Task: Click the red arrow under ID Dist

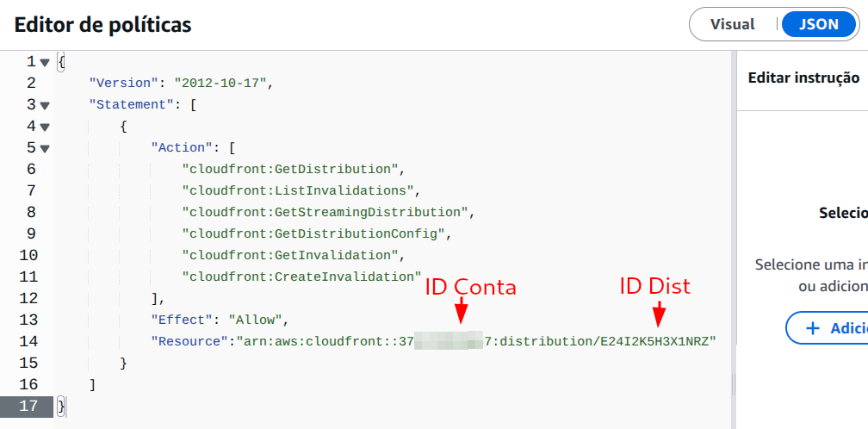Action: 659,314
